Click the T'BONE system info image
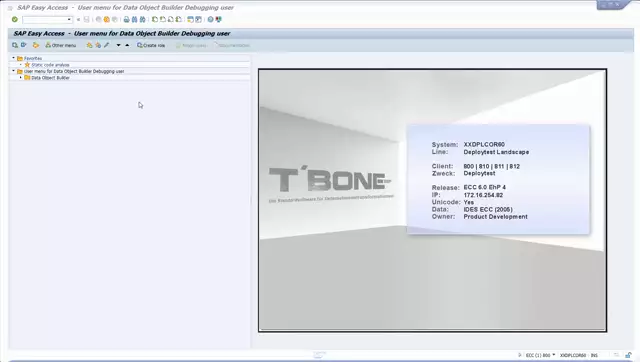 pos(432,200)
